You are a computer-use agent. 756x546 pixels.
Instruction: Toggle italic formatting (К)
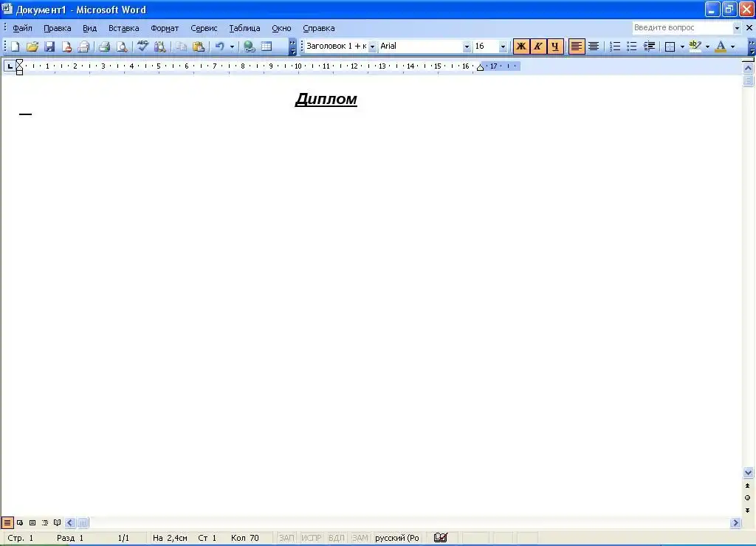(538, 46)
